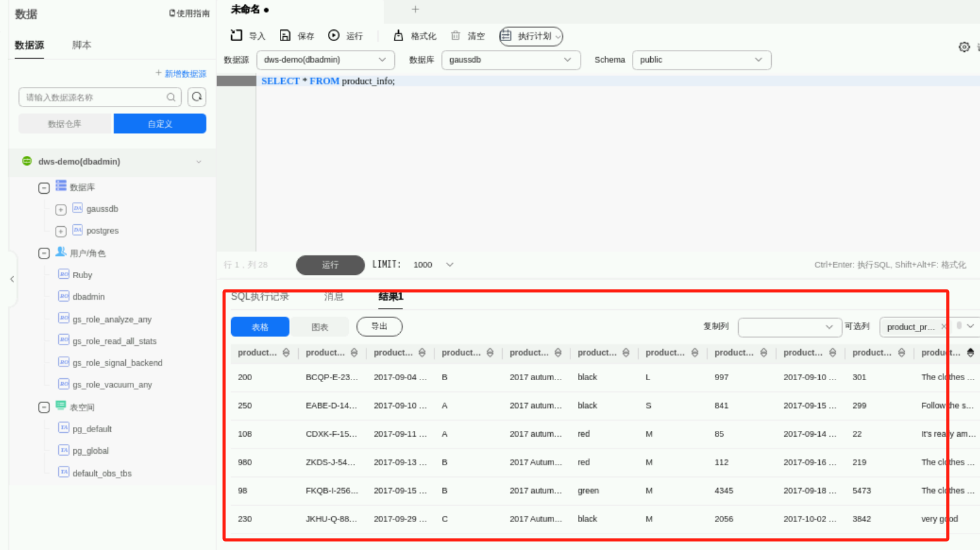The height and width of the screenshot is (550, 980).
Task: Click the sort icon of first product column
Action: [x=286, y=353]
